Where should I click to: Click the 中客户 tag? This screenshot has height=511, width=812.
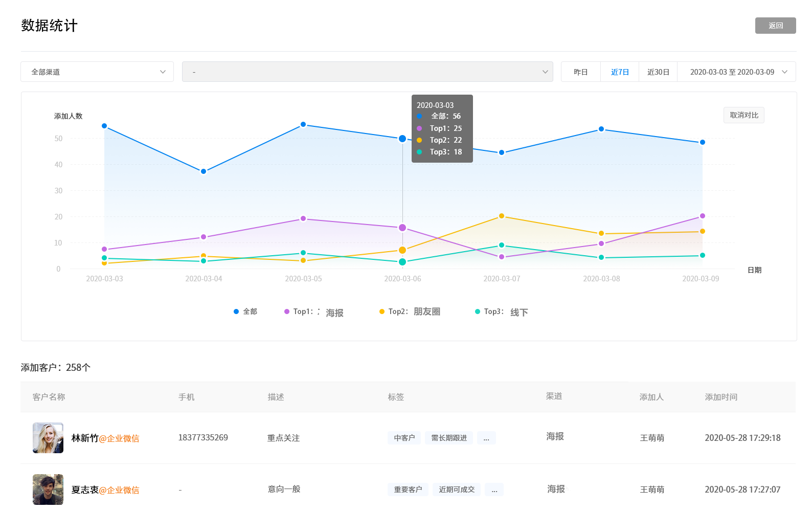click(404, 438)
